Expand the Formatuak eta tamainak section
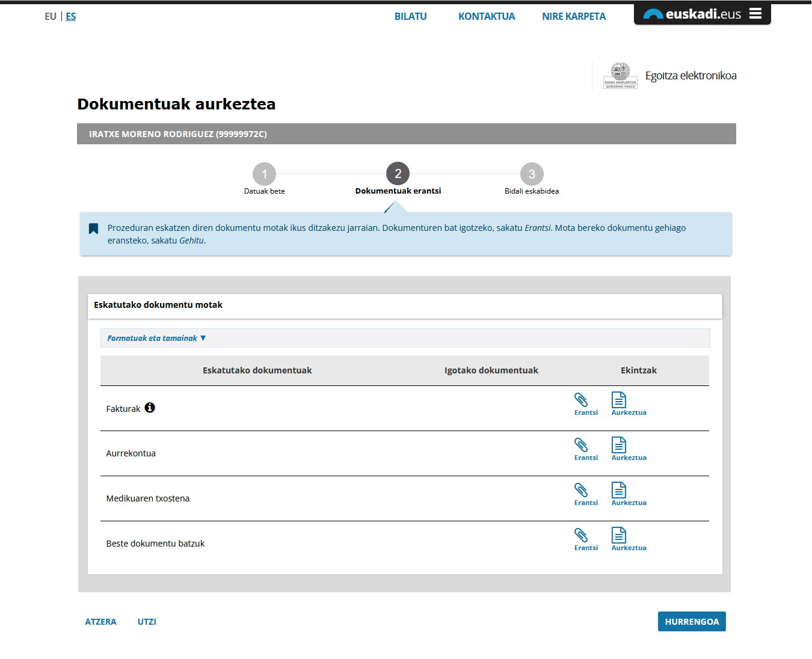Image resolution: width=812 pixels, height=659 pixels. pos(156,339)
